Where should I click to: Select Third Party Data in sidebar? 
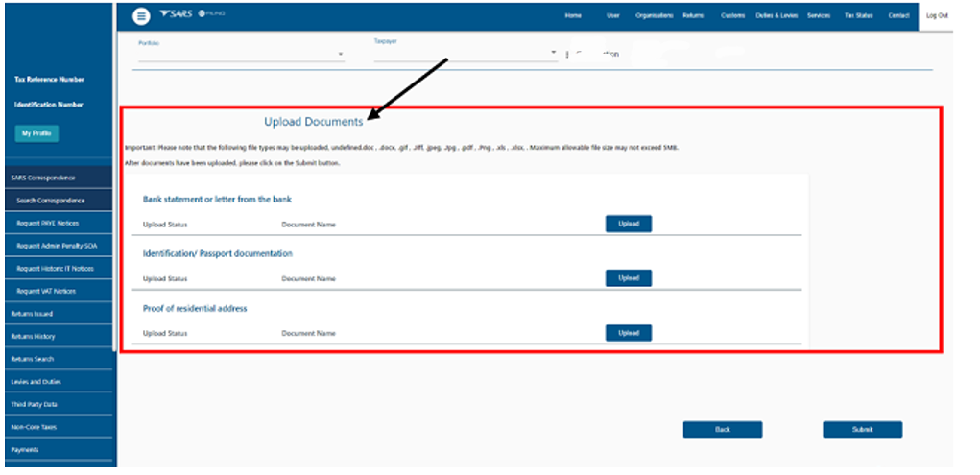35,404
